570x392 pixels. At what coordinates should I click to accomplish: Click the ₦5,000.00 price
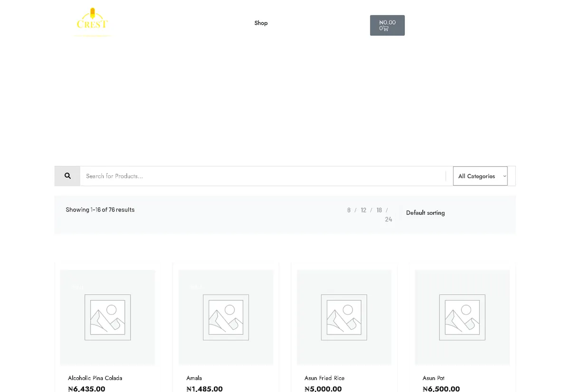323,389
